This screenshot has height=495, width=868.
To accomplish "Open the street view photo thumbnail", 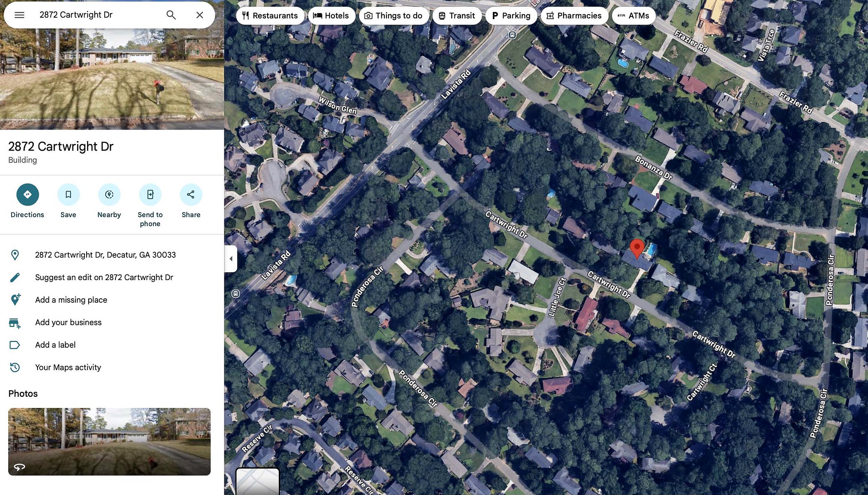I will 109,442.
